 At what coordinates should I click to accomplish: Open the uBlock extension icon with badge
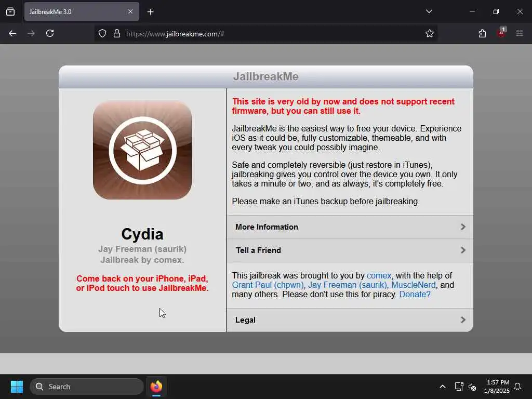tap(501, 33)
